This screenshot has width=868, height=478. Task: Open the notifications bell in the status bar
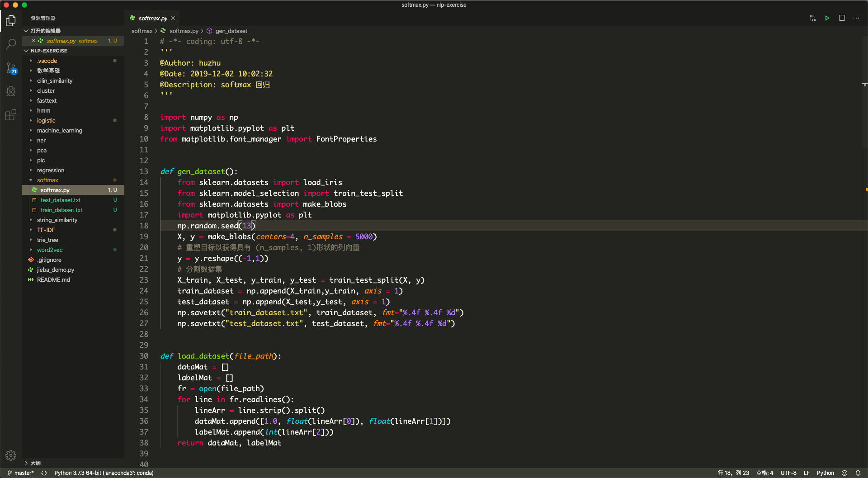click(858, 473)
